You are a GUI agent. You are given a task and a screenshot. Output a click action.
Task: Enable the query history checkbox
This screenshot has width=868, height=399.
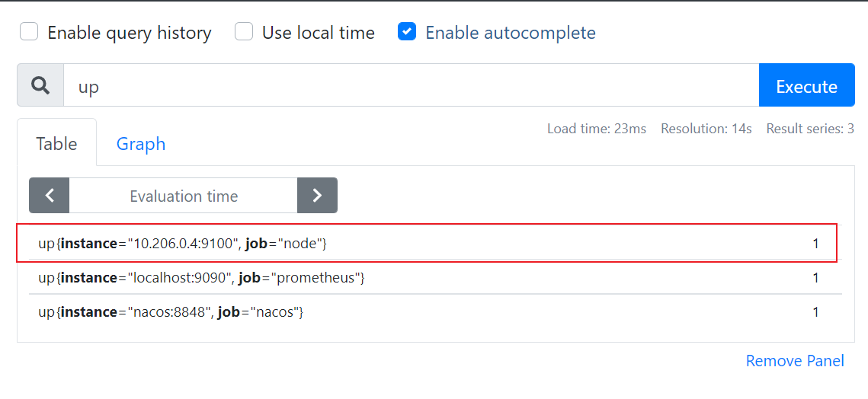[29, 32]
